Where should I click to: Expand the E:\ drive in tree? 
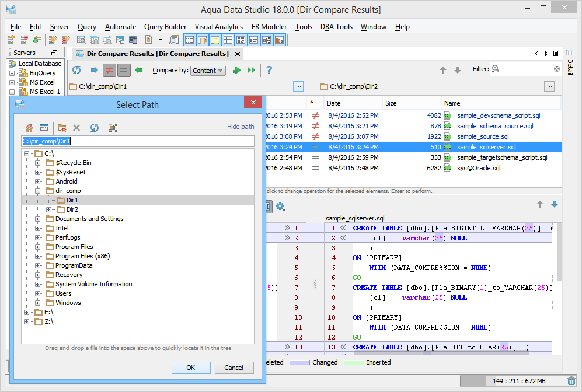pyautogui.click(x=27, y=312)
